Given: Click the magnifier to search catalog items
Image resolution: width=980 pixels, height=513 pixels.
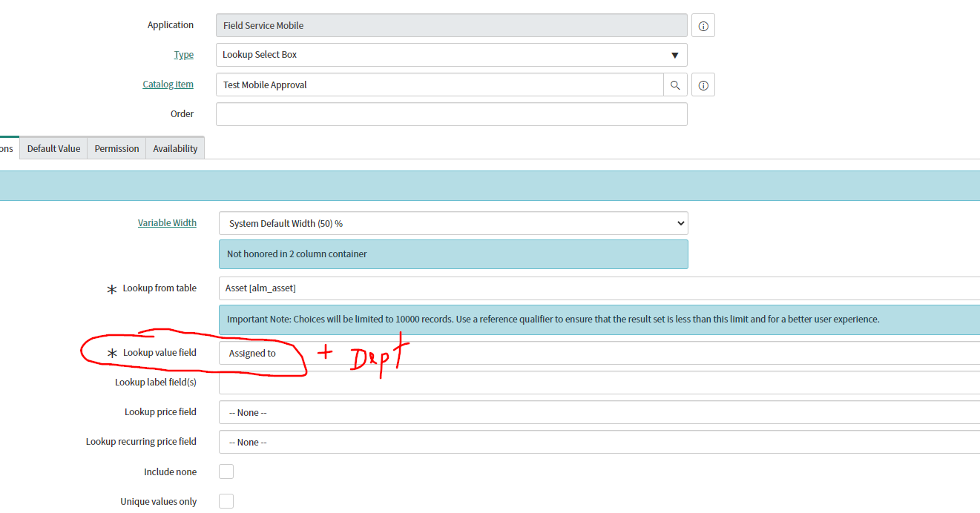Looking at the screenshot, I should pyautogui.click(x=675, y=84).
